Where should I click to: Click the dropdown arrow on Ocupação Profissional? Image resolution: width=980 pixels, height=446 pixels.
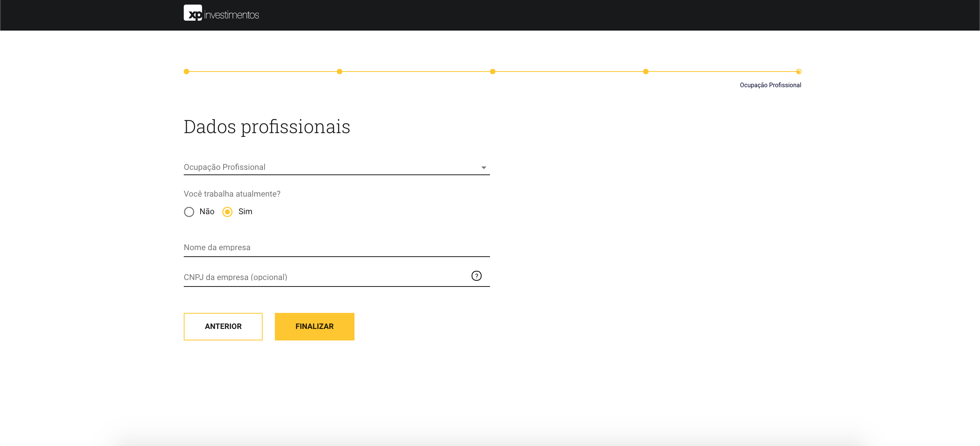click(483, 167)
